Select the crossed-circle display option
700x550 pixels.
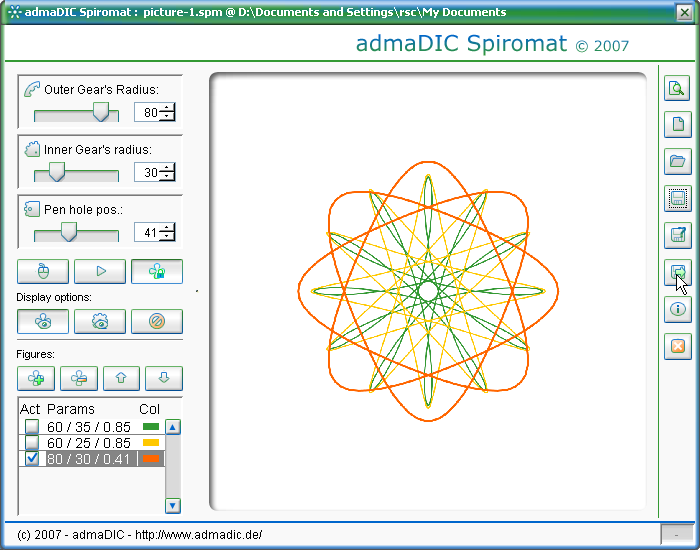point(157,321)
